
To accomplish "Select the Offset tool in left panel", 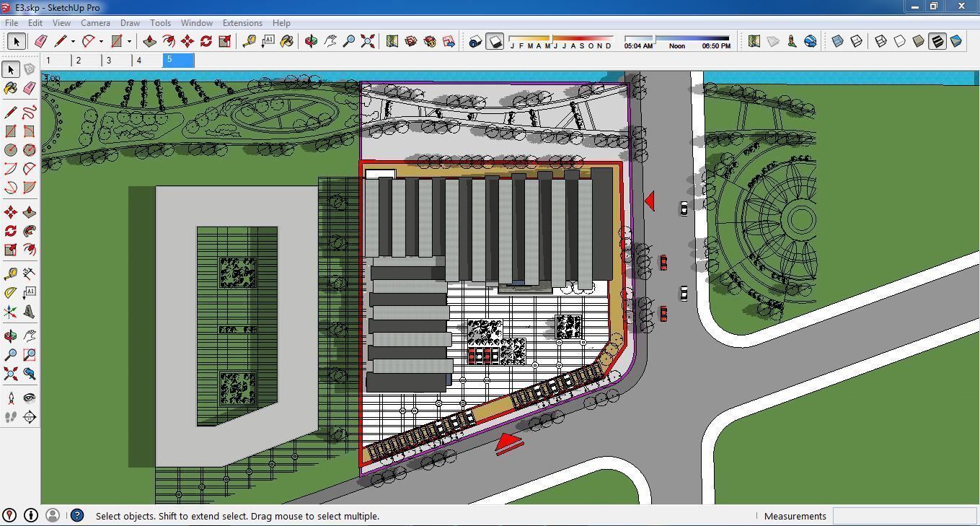I will pyautogui.click(x=29, y=250).
